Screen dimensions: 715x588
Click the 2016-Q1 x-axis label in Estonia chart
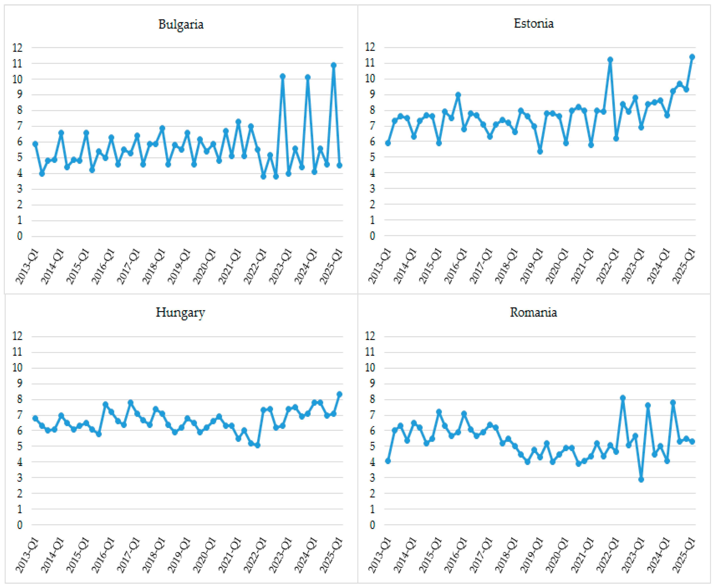coord(456,266)
